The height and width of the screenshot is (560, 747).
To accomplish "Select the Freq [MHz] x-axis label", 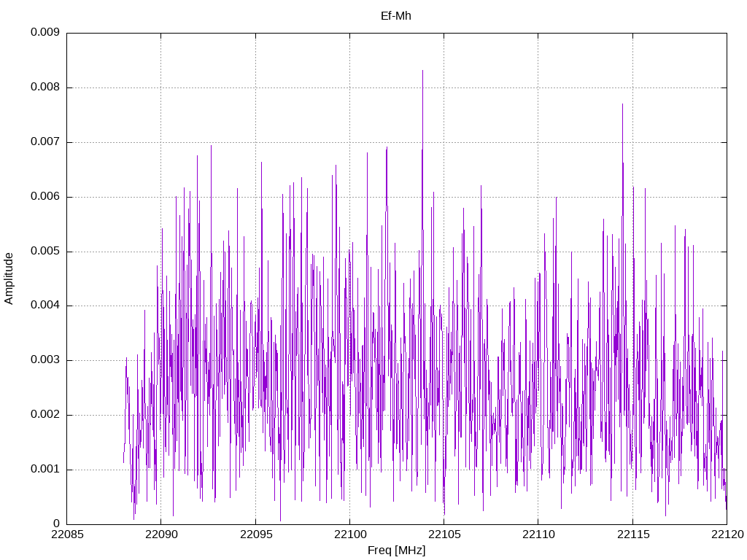I will (x=396, y=550).
